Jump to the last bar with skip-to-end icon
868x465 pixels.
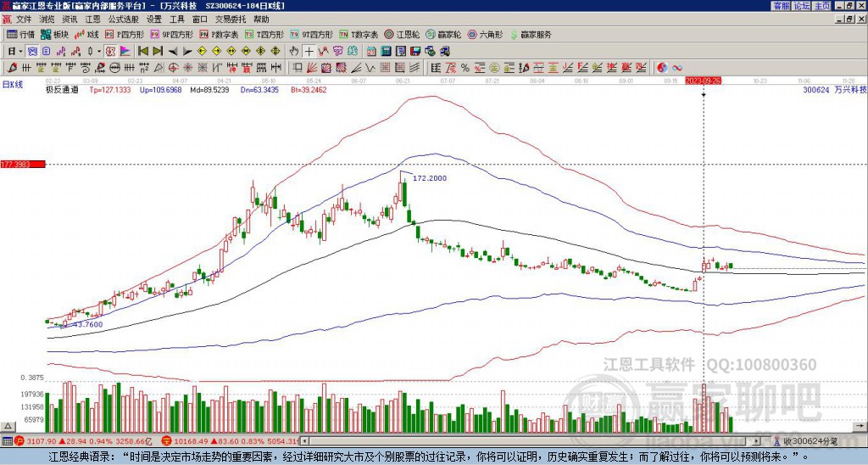158,51
